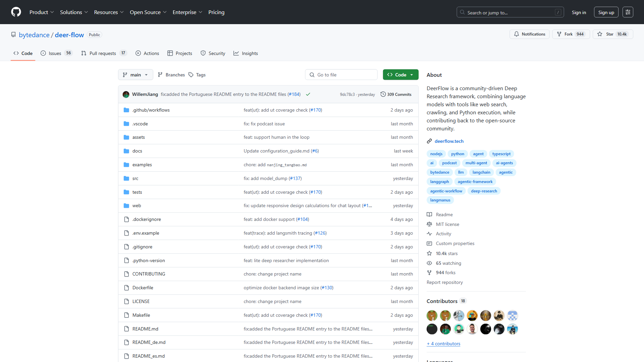Fork the deer-flow repository
The width and height of the screenshot is (644, 362).
click(x=568, y=34)
